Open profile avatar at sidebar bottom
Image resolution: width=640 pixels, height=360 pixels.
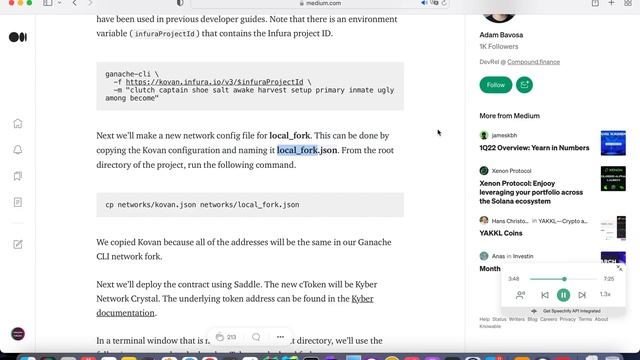tap(18, 334)
